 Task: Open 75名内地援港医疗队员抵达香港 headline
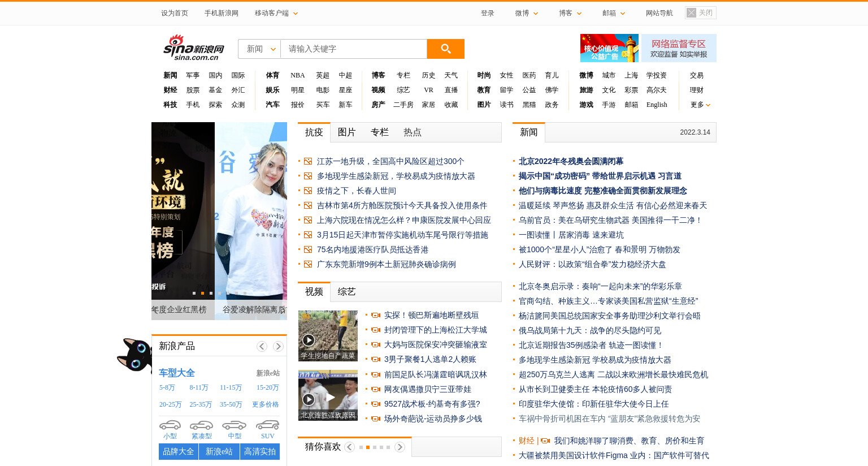[x=372, y=249]
